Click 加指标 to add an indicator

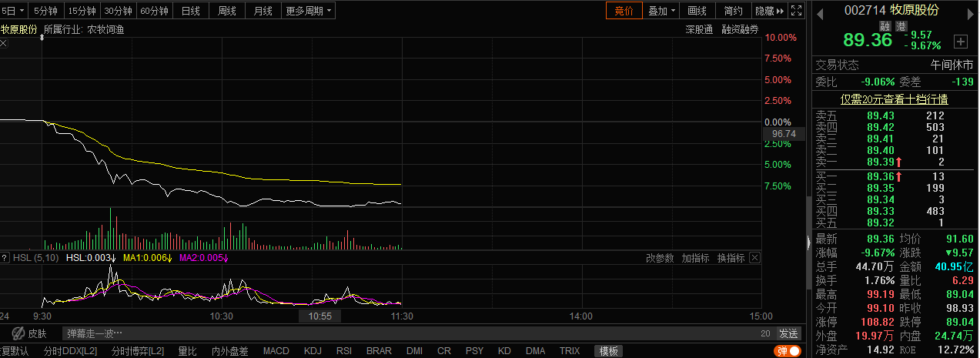[695, 258]
